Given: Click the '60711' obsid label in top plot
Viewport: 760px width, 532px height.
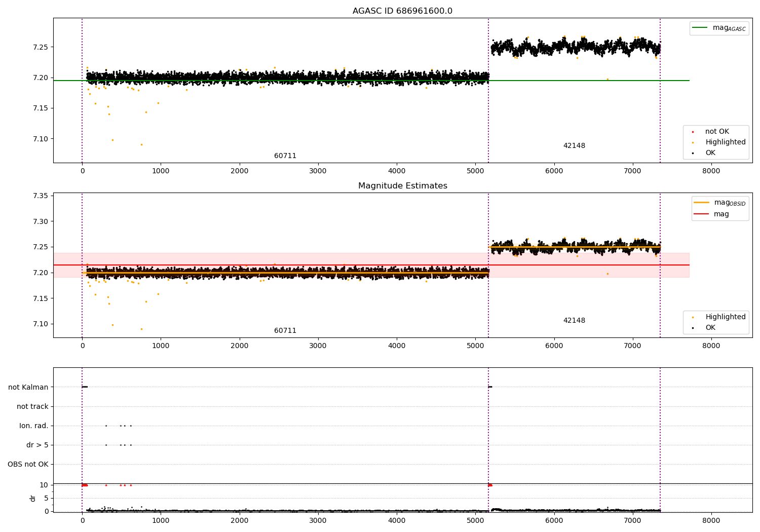Looking at the screenshot, I should 285,156.
